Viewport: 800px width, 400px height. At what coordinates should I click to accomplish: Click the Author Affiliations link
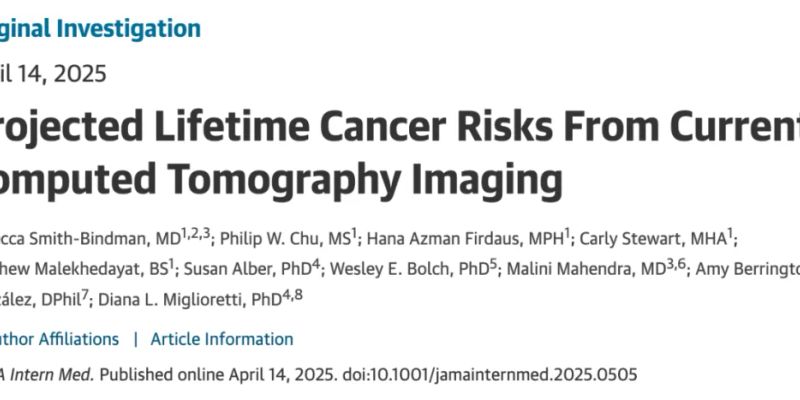point(59,339)
